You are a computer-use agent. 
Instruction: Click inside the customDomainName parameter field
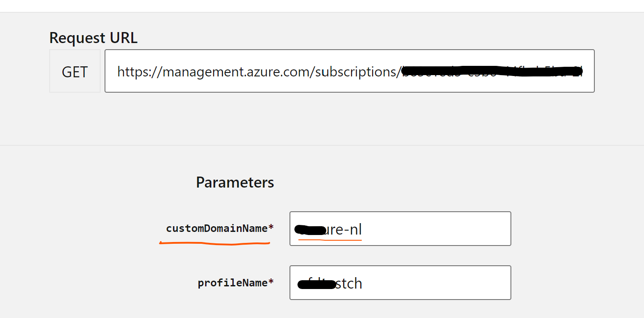(x=400, y=228)
